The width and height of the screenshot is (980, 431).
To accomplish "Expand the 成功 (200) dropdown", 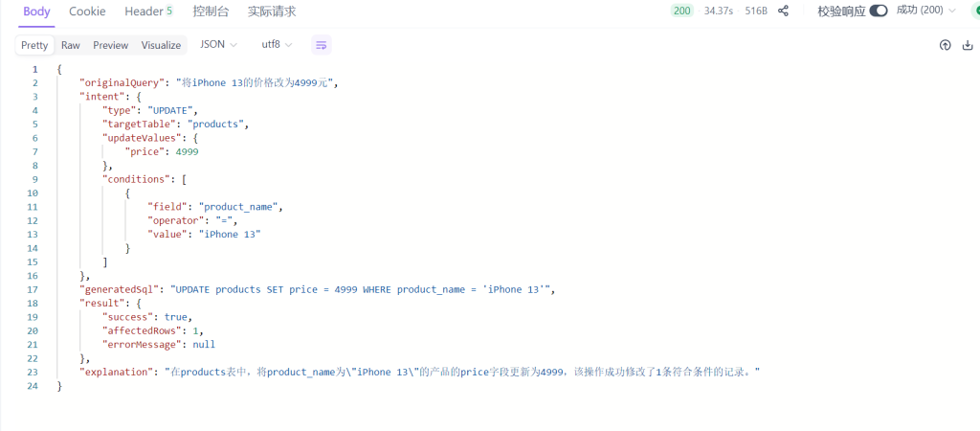I will [x=925, y=11].
